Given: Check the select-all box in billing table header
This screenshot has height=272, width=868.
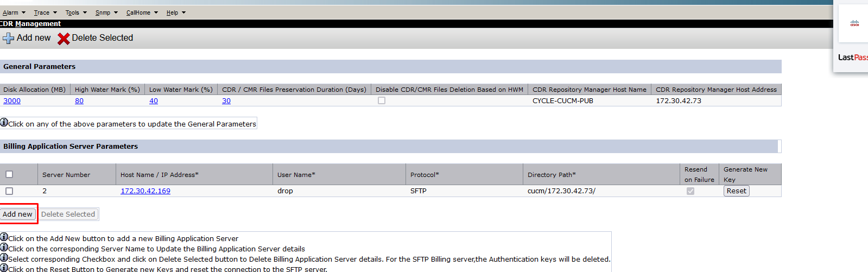Looking at the screenshot, I should click(x=9, y=174).
